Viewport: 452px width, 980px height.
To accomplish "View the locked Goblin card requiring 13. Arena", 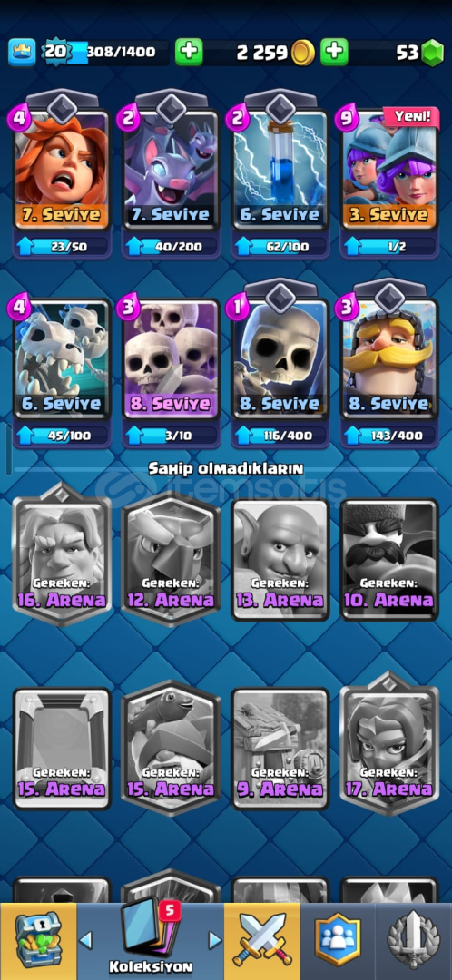I will pyautogui.click(x=280, y=559).
